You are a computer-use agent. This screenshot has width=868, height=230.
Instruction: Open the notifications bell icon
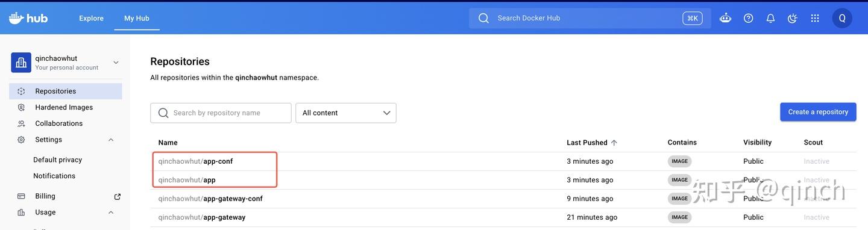770,18
